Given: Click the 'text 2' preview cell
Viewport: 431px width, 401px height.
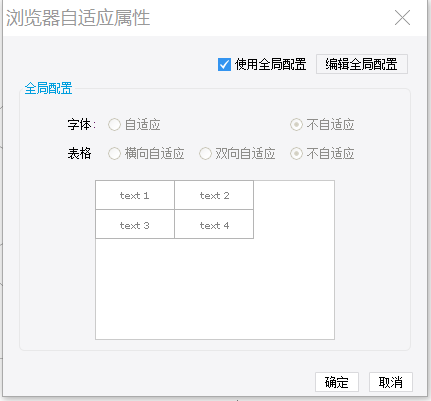Looking at the screenshot, I should [x=214, y=195].
